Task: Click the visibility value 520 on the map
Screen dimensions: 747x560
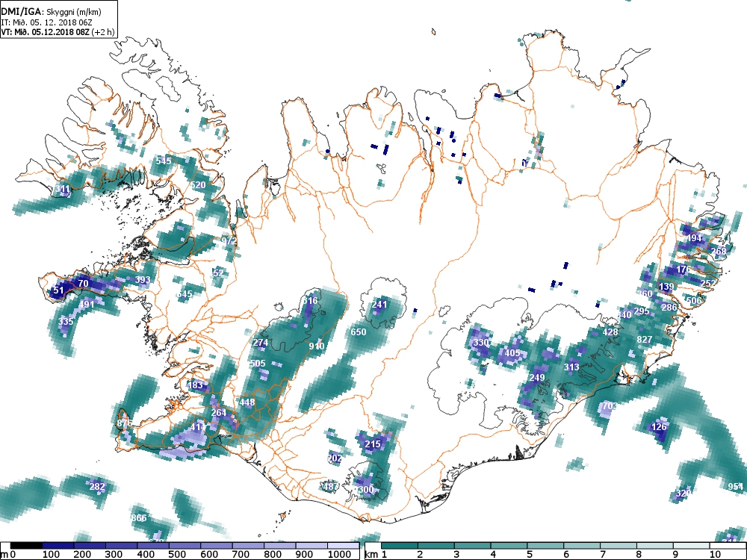Action: click(198, 184)
